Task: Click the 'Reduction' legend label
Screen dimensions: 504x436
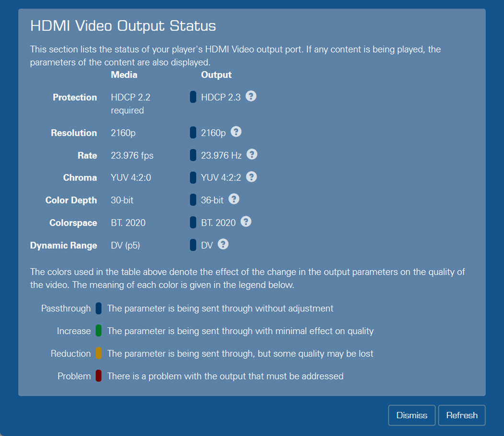Action: pos(71,354)
